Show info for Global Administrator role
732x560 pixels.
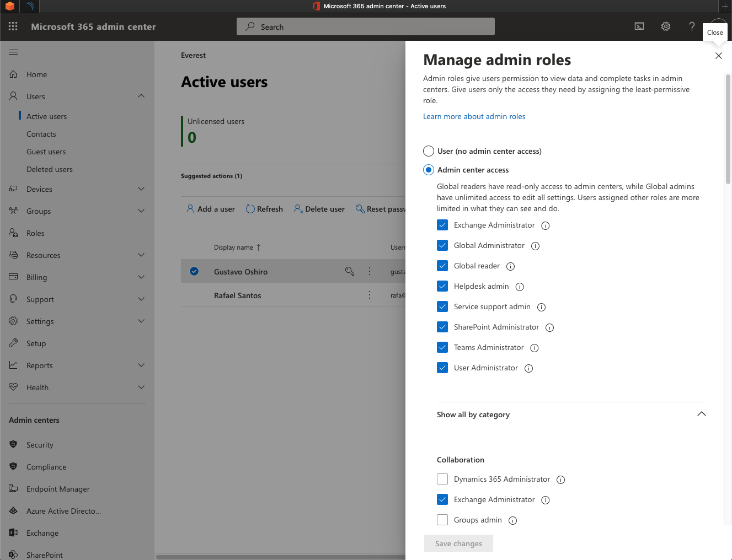coord(535,246)
